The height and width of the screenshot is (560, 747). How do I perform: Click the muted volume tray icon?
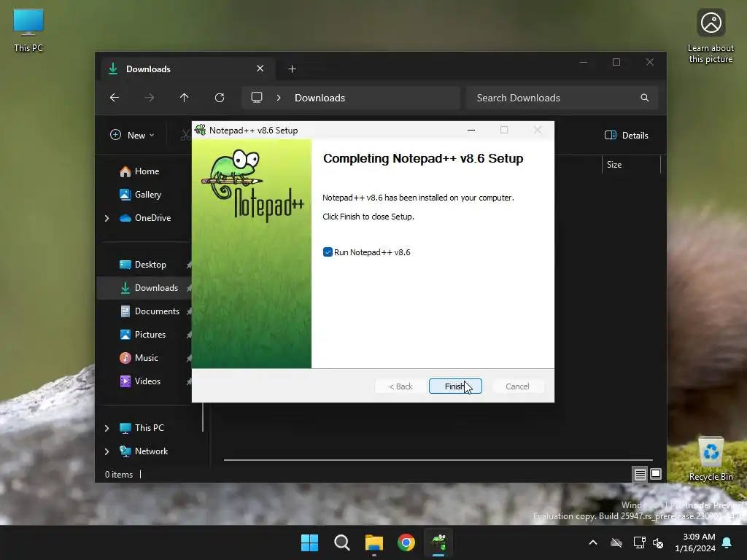(x=658, y=542)
